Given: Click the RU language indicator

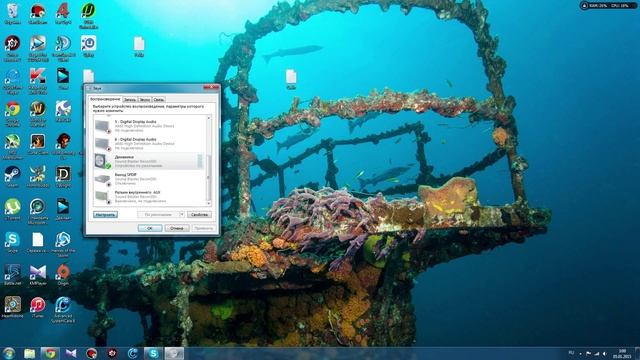Looking at the screenshot, I should click(x=571, y=353).
